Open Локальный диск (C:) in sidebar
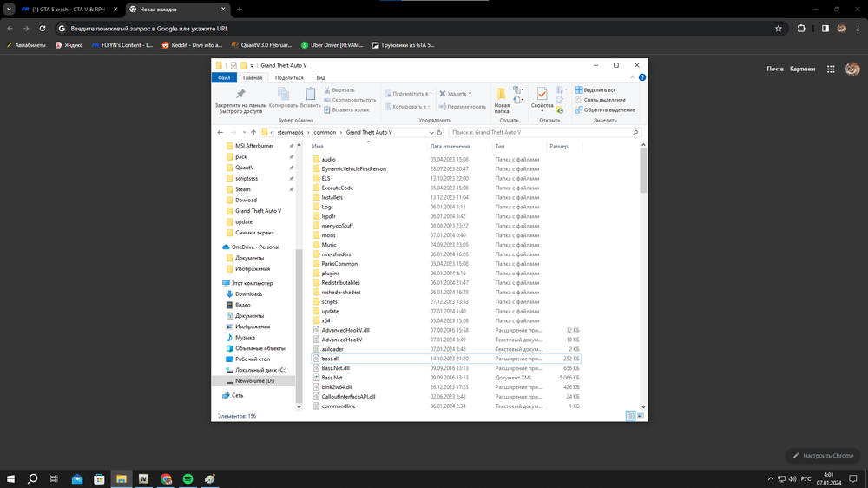The height and width of the screenshot is (488, 868). pos(260,370)
